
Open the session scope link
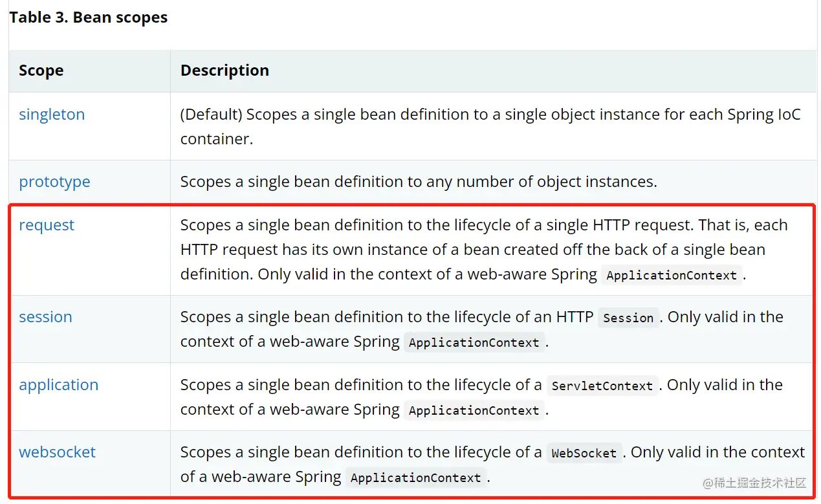(x=45, y=317)
